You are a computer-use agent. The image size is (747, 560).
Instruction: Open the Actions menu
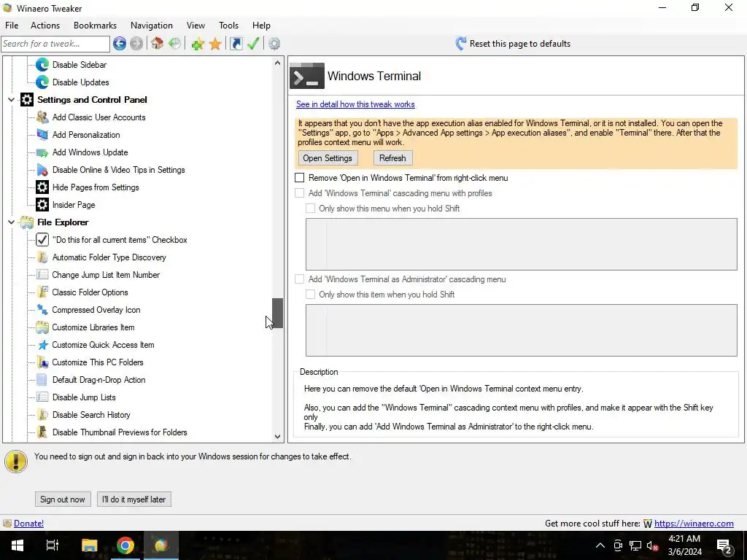(45, 26)
